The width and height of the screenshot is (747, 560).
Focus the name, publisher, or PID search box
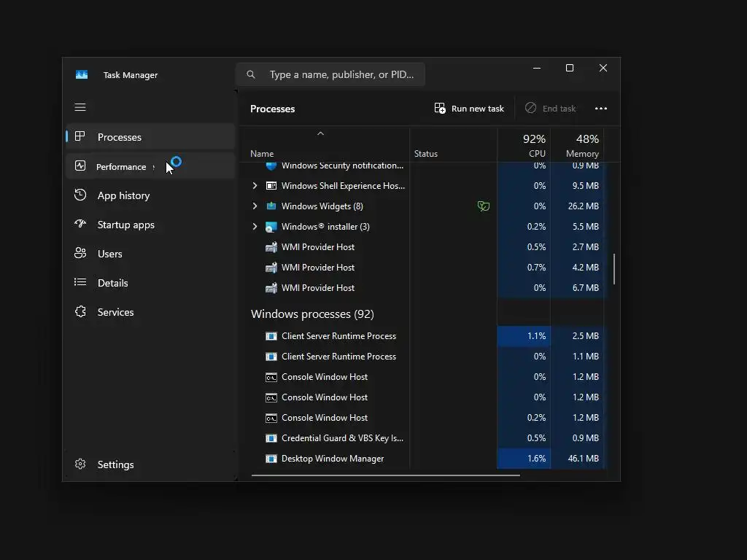pyautogui.click(x=330, y=74)
